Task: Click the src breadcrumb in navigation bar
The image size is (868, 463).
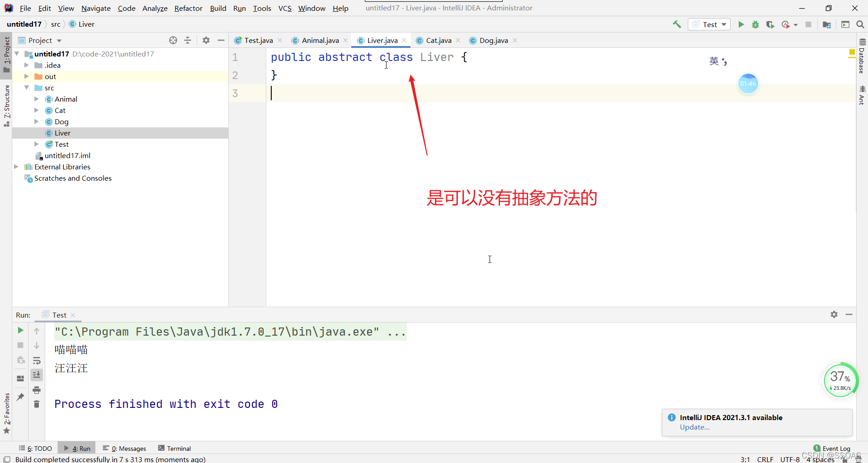Action: tap(56, 24)
